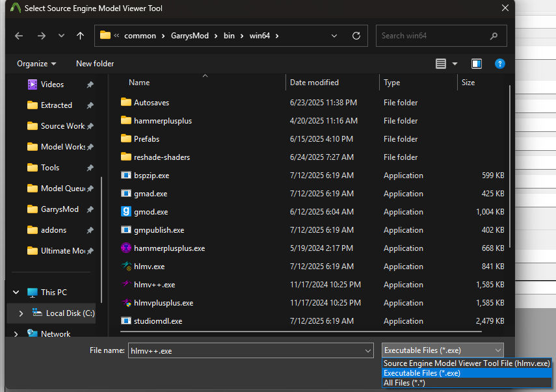
Task: Expand the chevron after win64 in breadcrumb
Action: click(x=277, y=36)
